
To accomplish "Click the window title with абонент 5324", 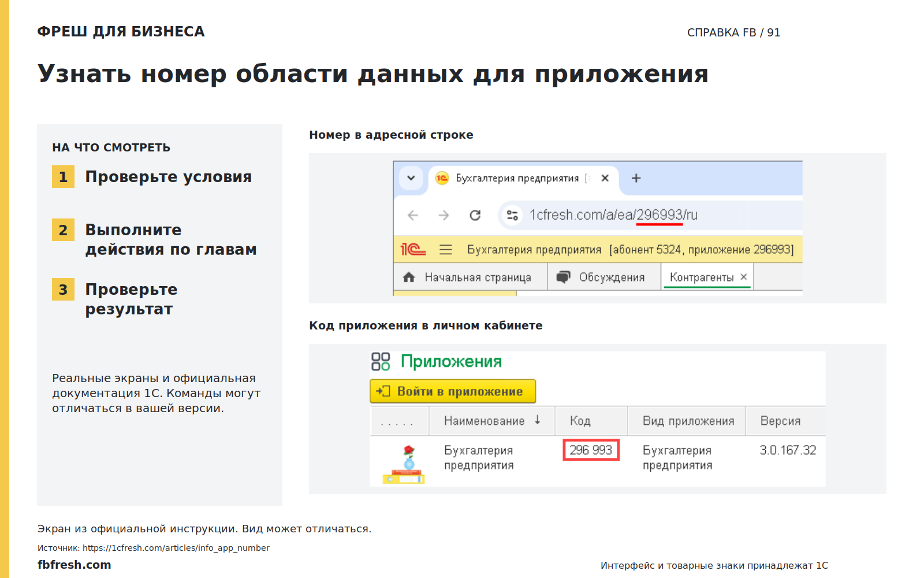I will (631, 250).
